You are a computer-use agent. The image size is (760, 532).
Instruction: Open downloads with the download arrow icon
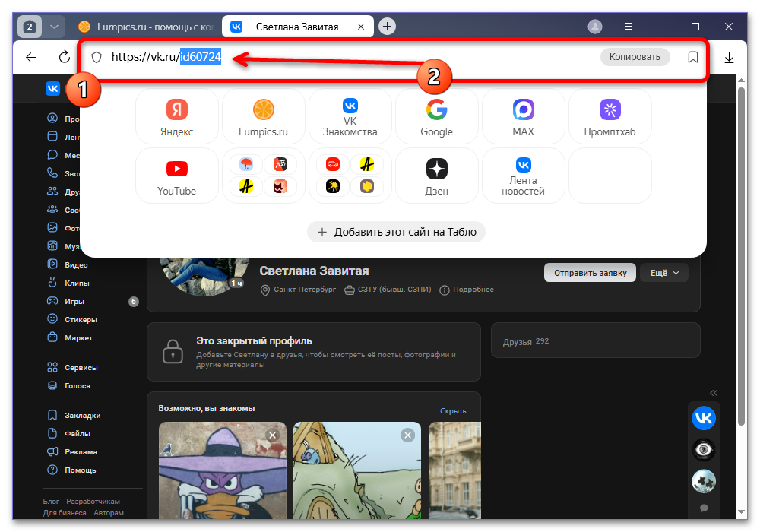coord(729,58)
